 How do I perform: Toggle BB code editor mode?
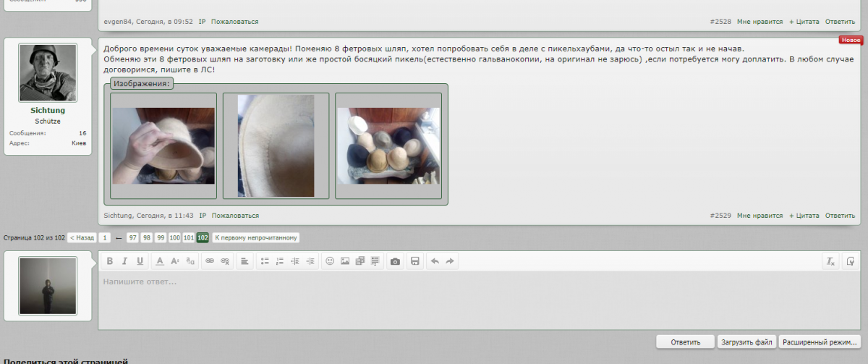(851, 261)
